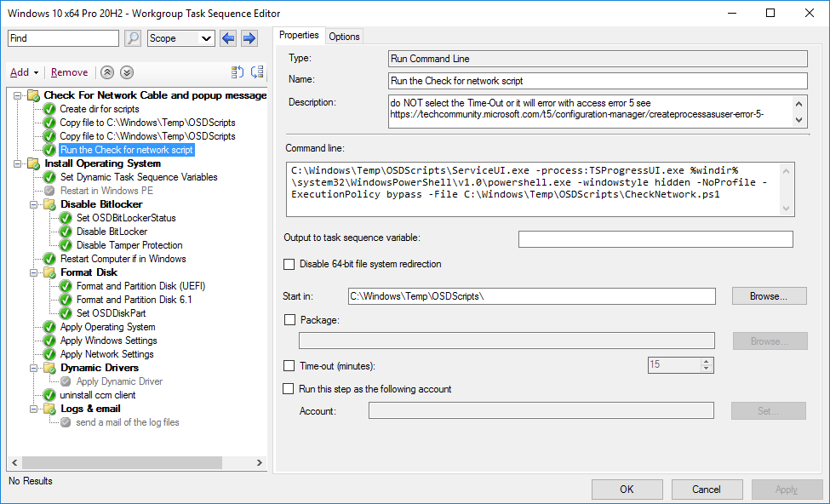Image resolution: width=830 pixels, height=504 pixels.
Task: Select Set Dynamic Task Sequence Variables step
Action: (x=139, y=177)
